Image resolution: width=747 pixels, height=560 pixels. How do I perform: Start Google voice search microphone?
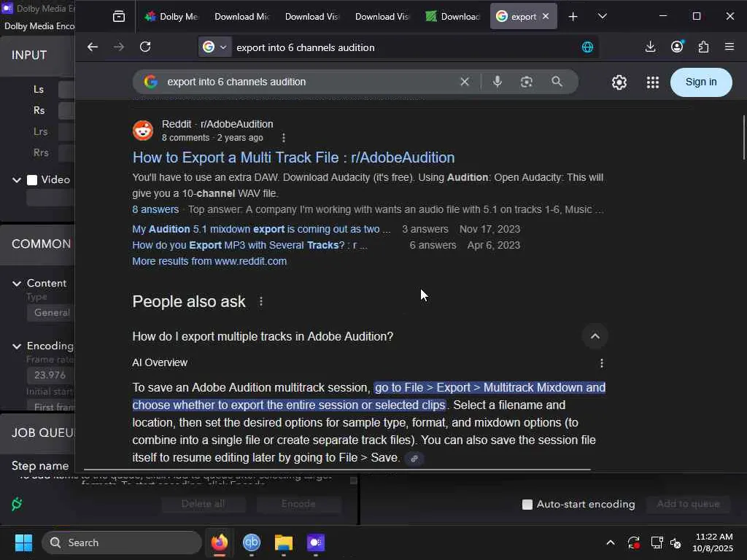pyautogui.click(x=498, y=82)
